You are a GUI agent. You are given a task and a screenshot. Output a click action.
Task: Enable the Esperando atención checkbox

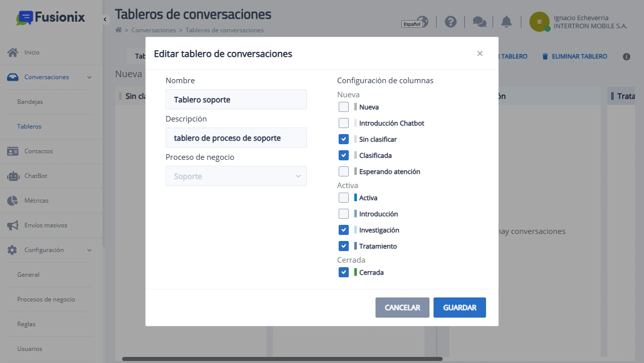(x=344, y=171)
